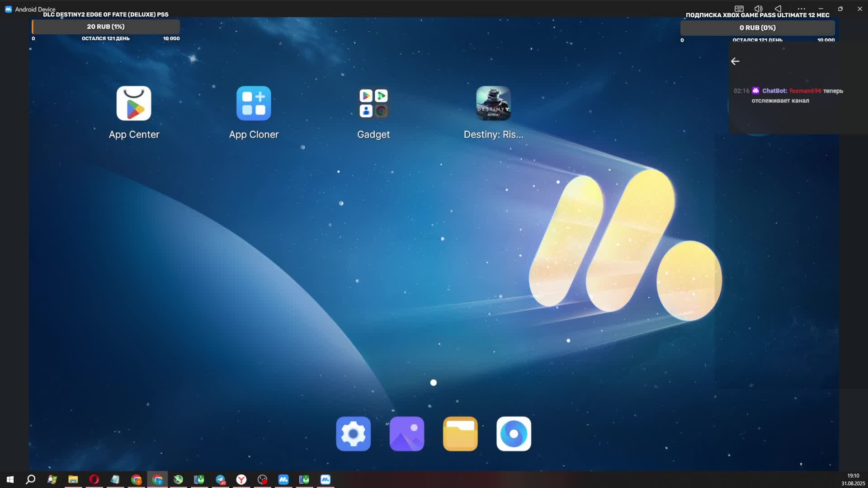Click the home screen page indicator dot

pos(433,383)
